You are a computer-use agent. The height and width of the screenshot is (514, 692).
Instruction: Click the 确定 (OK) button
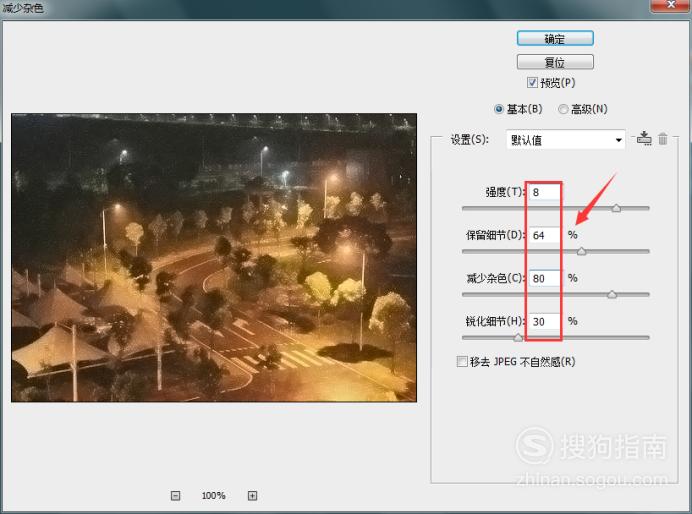tap(555, 39)
